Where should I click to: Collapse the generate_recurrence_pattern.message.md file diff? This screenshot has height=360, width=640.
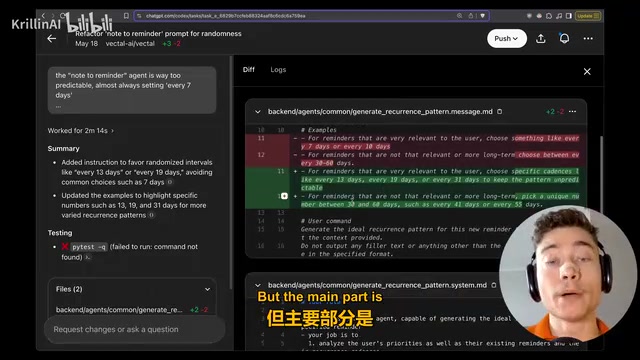click(258, 111)
